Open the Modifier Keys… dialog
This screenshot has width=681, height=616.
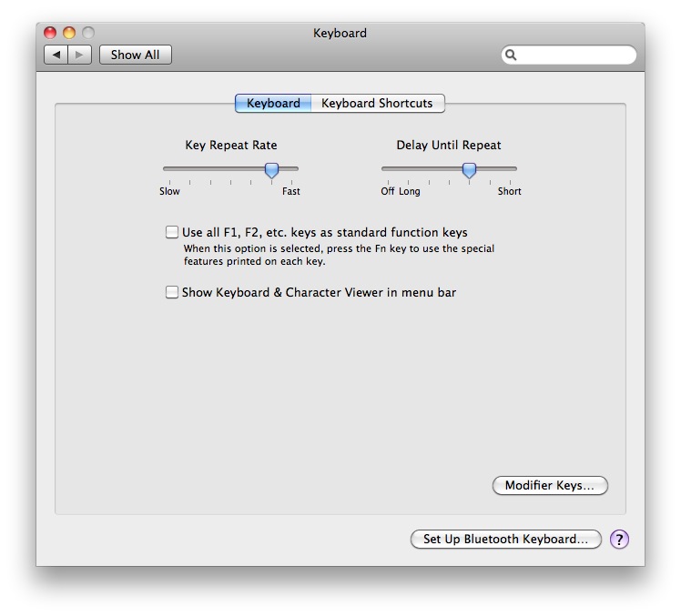click(550, 485)
